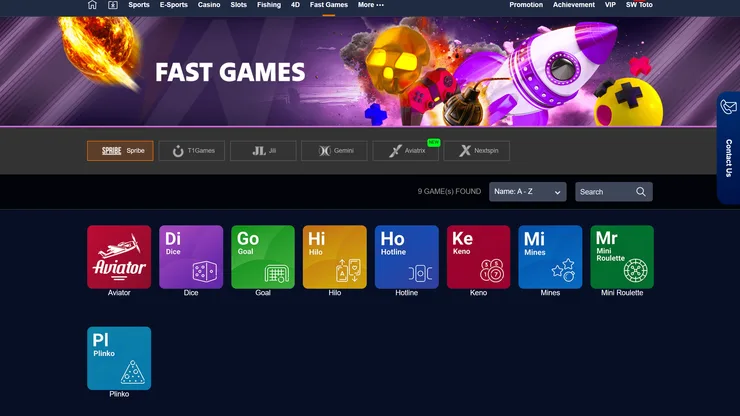Open the Casino menu item
The width and height of the screenshot is (740, 416).
209,5
